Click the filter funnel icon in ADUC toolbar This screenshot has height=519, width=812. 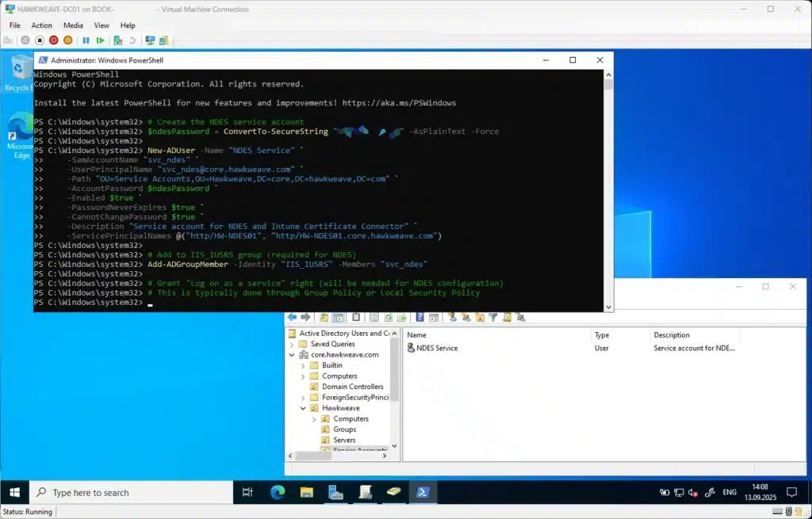[492, 318]
